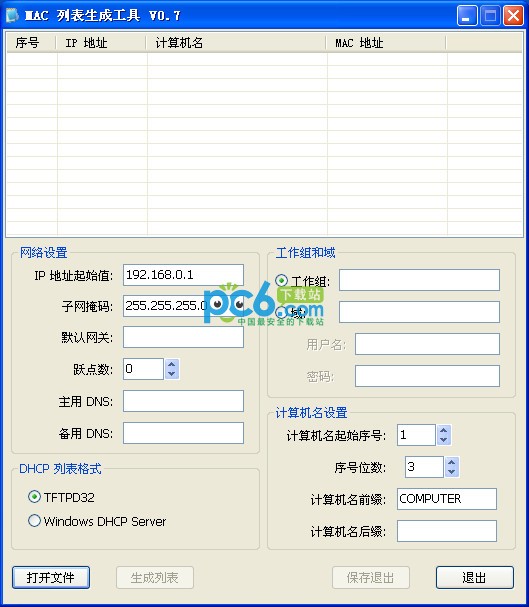This screenshot has width=529, height=607.
Task: Focus the 密码 input field
Action: pyautogui.click(x=428, y=376)
